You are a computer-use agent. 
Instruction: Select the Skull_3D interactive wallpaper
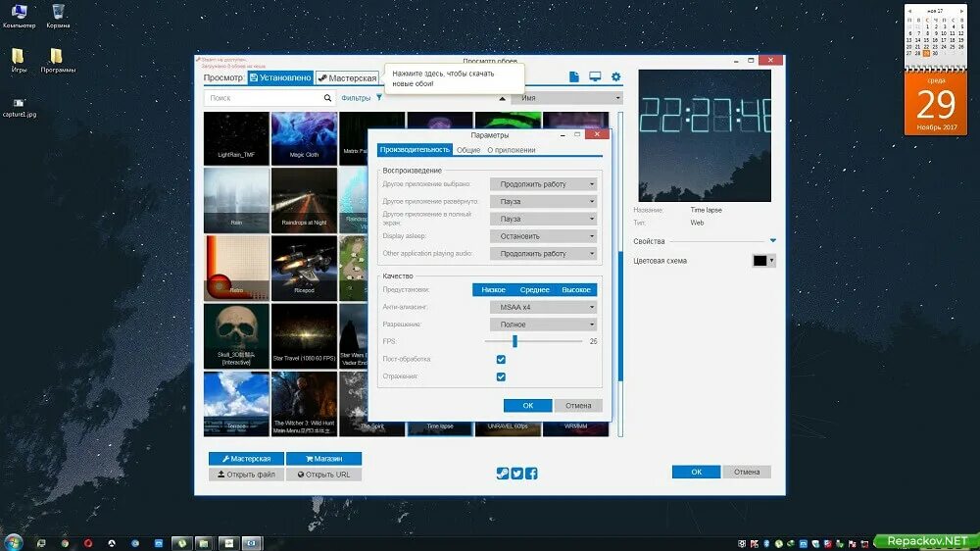(236, 336)
